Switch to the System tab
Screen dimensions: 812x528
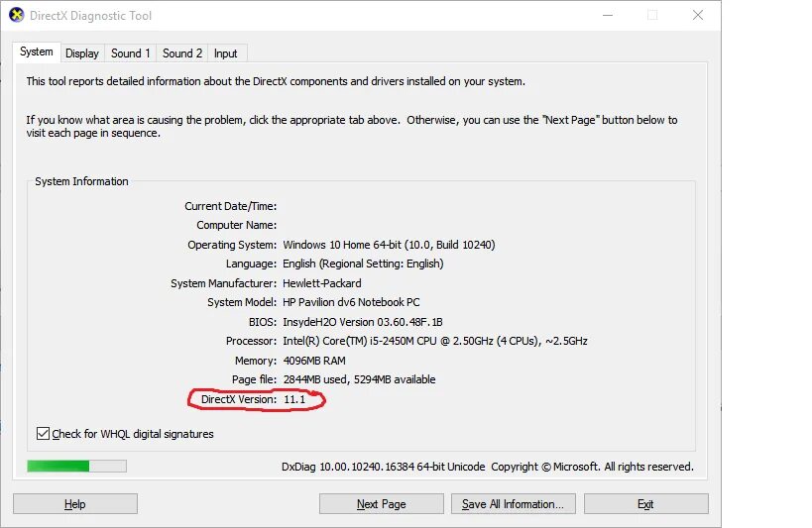[x=37, y=52]
